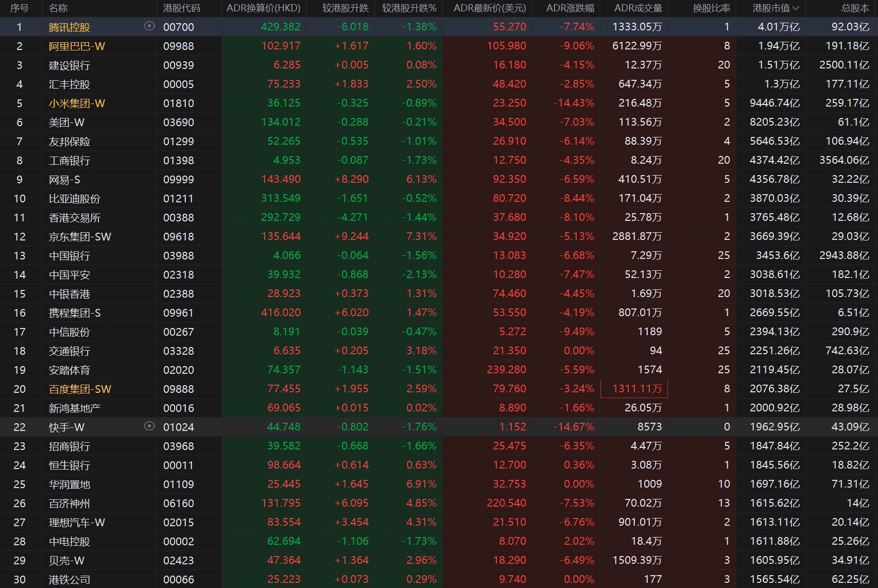The height and width of the screenshot is (588, 878).
Task: Click the 较港股升跌% column header
Action: click(x=409, y=8)
